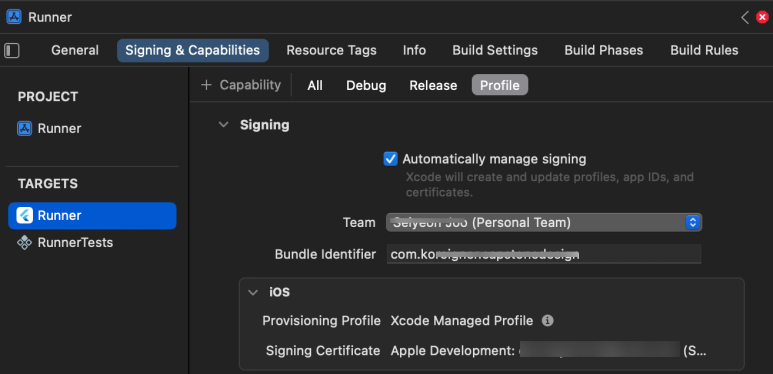Switch to the Build Settings tab
The width and height of the screenshot is (773, 374).
495,50
